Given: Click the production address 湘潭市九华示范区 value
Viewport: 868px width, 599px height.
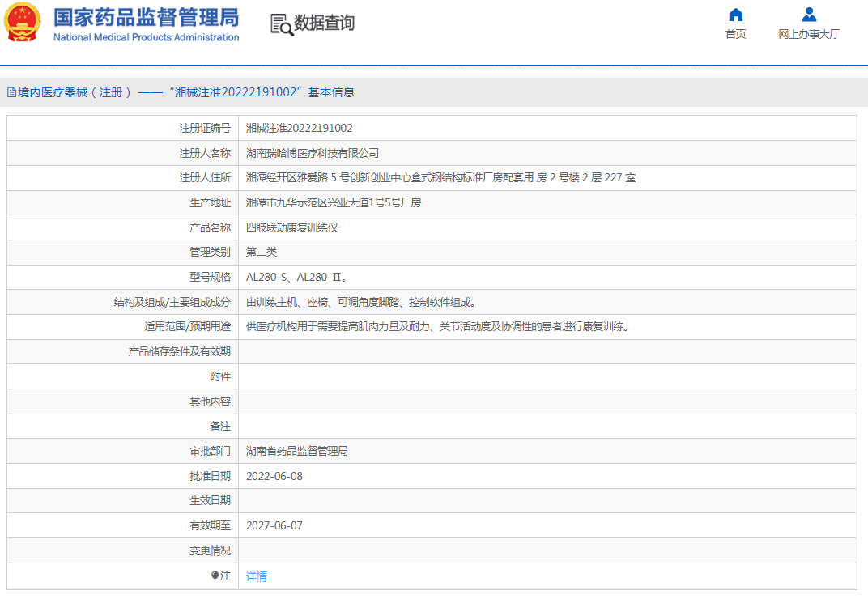Looking at the screenshot, I should (333, 202).
